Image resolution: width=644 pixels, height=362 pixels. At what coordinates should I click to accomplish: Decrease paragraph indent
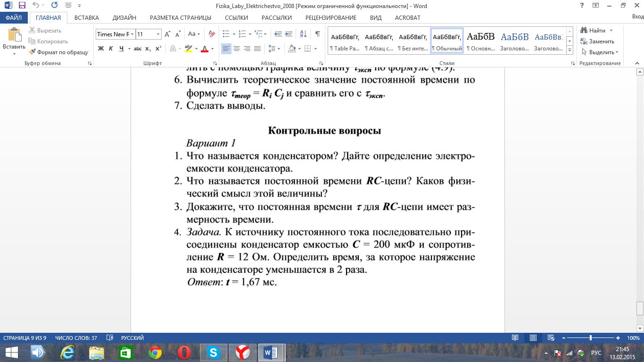point(278,34)
